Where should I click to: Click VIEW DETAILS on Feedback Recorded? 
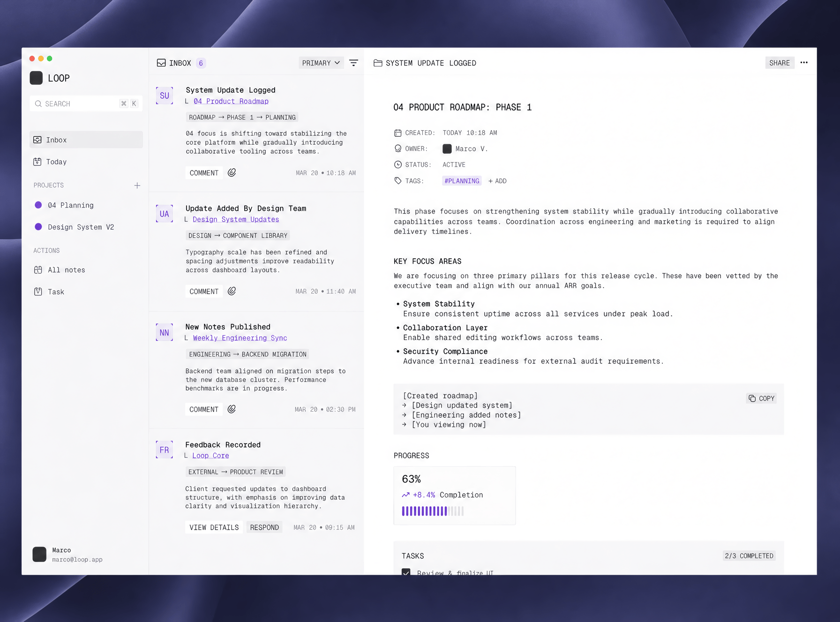[x=214, y=527]
